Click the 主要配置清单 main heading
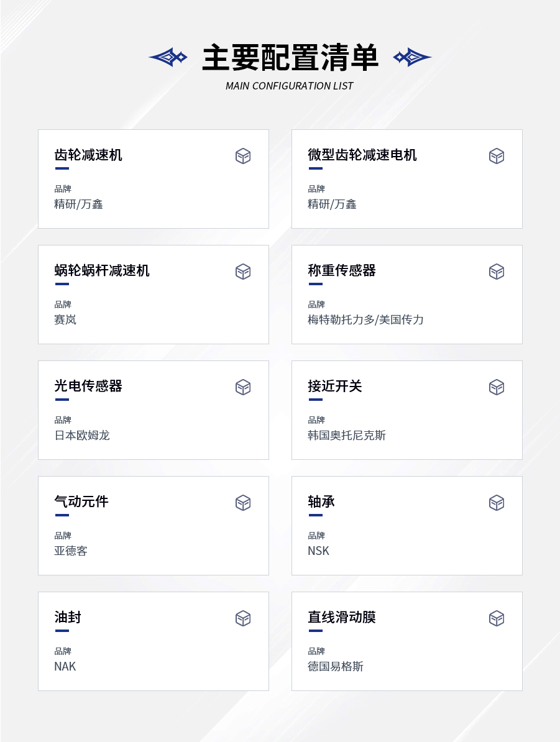This screenshot has height=742, width=560. tap(290, 58)
